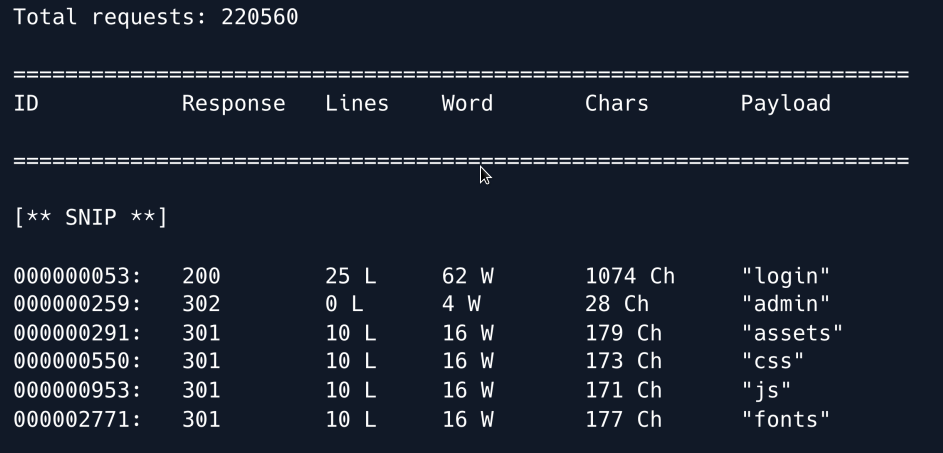Select the "js" payload entry
Image resolution: width=943 pixels, height=453 pixels.
[767, 391]
